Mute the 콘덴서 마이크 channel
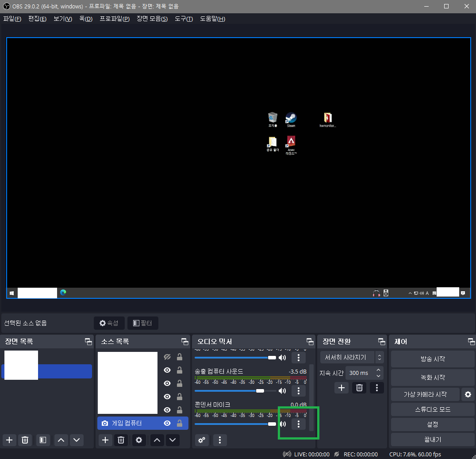This screenshot has width=476, height=459. [282, 424]
